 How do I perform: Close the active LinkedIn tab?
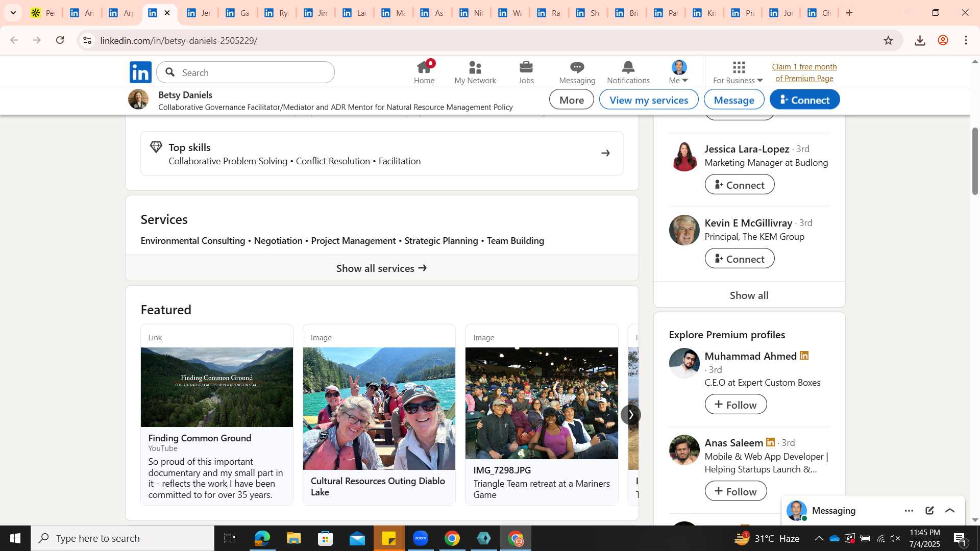167,13
